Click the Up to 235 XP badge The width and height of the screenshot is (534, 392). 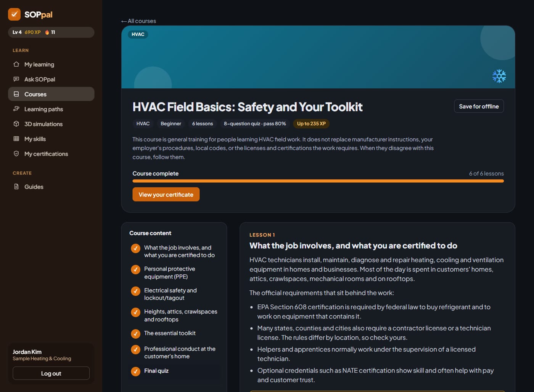click(311, 123)
